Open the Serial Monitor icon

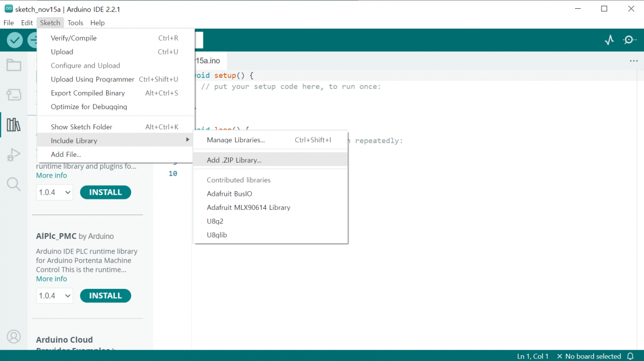(x=629, y=40)
